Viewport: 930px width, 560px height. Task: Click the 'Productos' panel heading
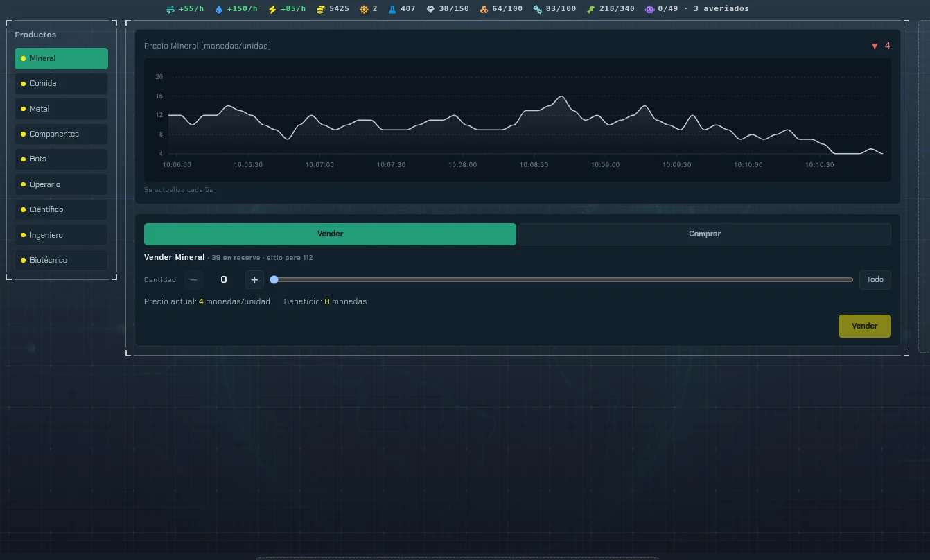pos(35,35)
